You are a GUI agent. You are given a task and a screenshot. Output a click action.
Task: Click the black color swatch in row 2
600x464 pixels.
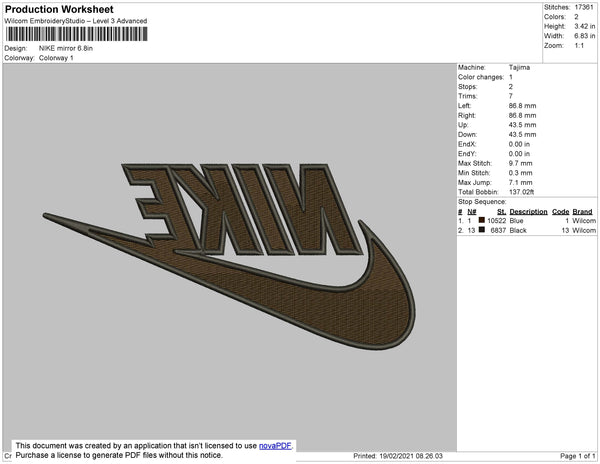click(481, 230)
